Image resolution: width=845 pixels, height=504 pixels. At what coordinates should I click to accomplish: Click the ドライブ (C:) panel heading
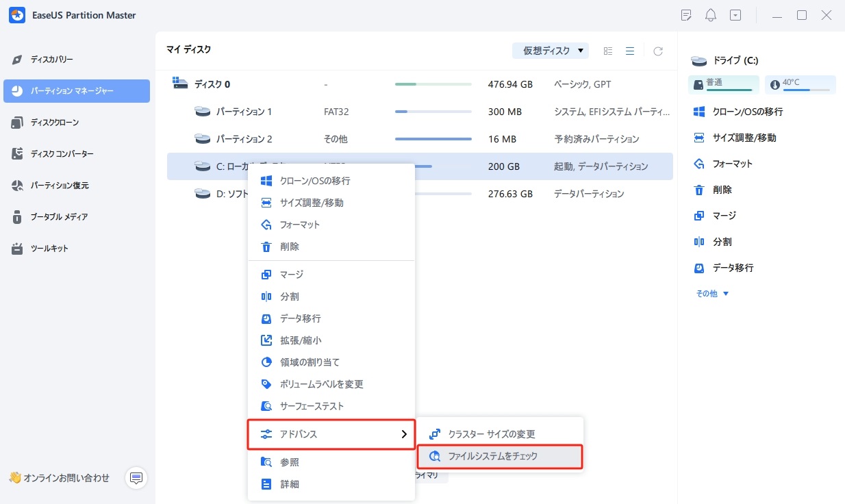[735, 60]
